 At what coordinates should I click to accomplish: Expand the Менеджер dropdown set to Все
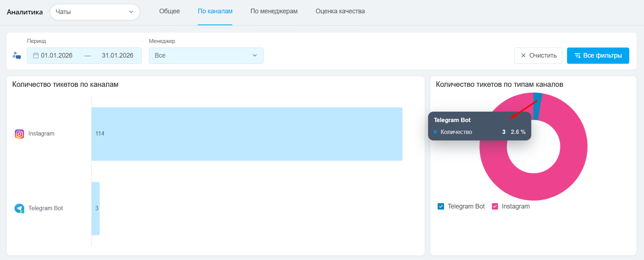pyautogui.click(x=206, y=55)
